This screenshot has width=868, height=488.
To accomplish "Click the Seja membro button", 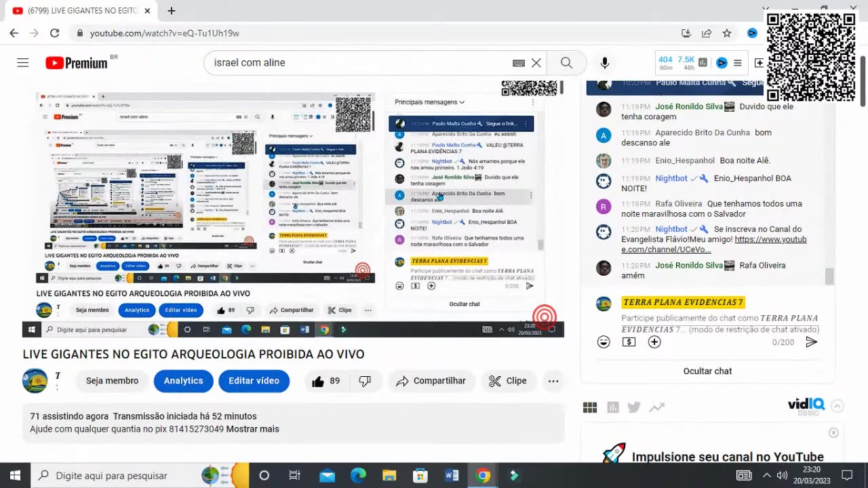I will [x=112, y=381].
